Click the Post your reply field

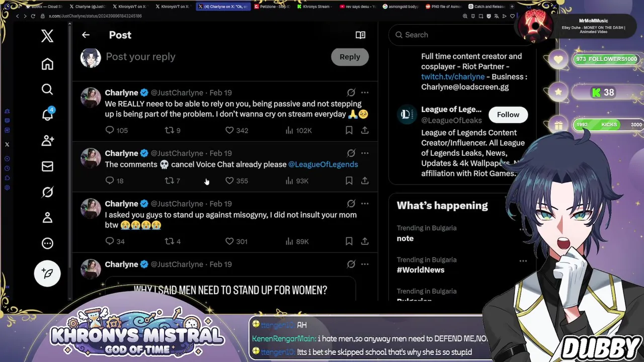coord(215,57)
